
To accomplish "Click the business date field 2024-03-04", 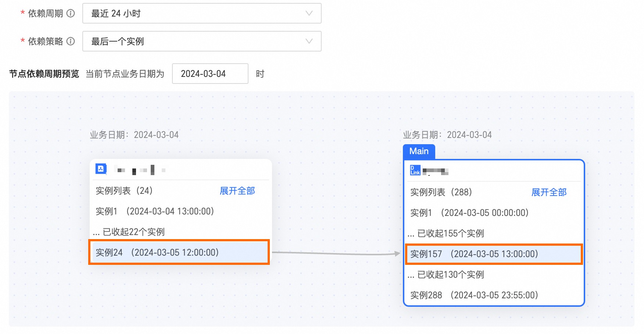I will [210, 74].
